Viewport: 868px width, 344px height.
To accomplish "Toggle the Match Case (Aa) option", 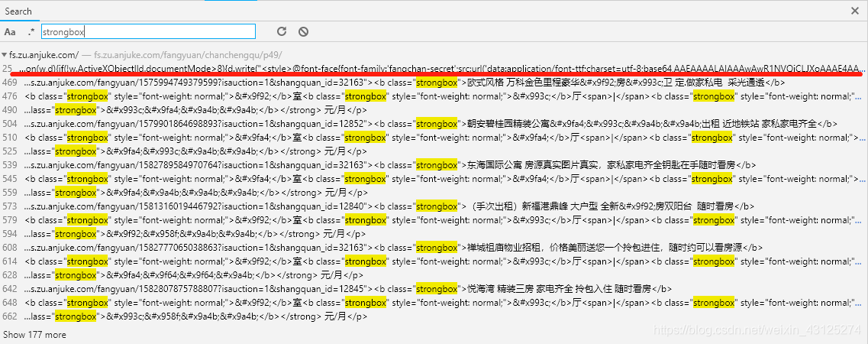I will (x=10, y=31).
